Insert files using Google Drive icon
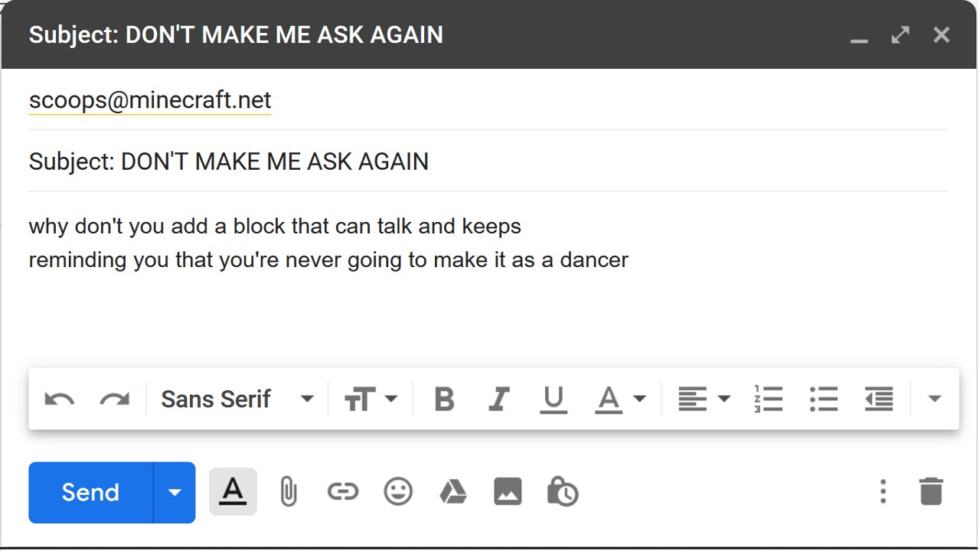Image resolution: width=980 pixels, height=551 pixels. click(x=453, y=492)
